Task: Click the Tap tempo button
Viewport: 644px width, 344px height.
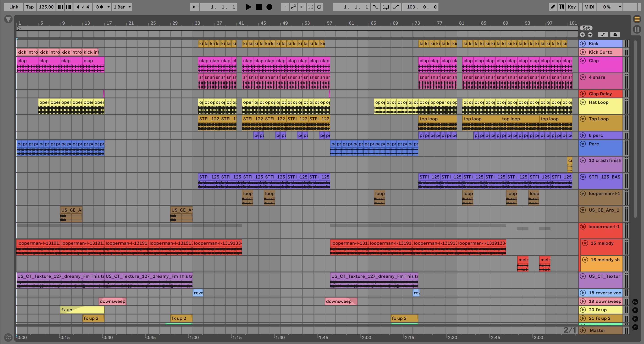Action: 30,7
